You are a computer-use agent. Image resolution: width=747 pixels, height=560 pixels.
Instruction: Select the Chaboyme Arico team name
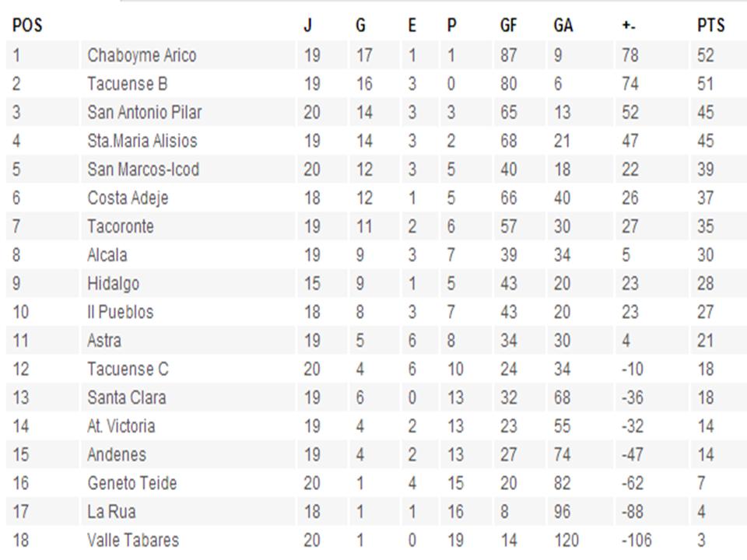coord(142,55)
